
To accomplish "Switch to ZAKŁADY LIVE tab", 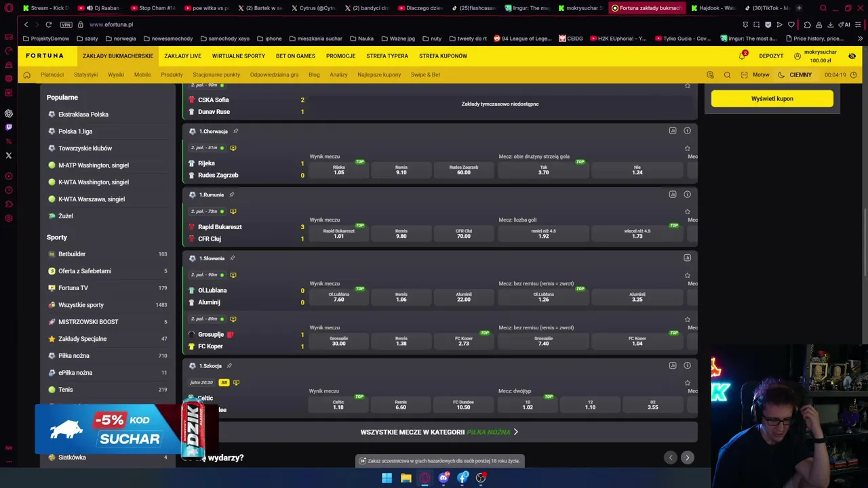I will tap(182, 56).
